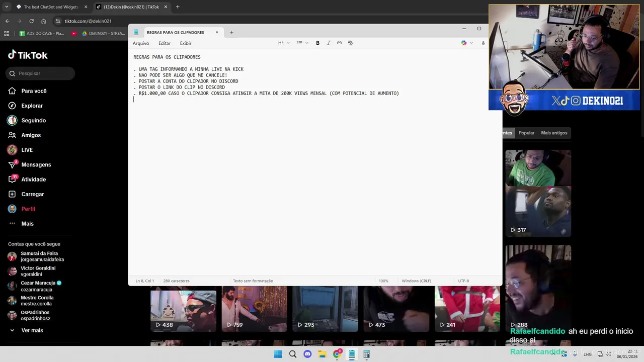Go to browser home page
Screen dimensions: 644x362
[43, 21]
